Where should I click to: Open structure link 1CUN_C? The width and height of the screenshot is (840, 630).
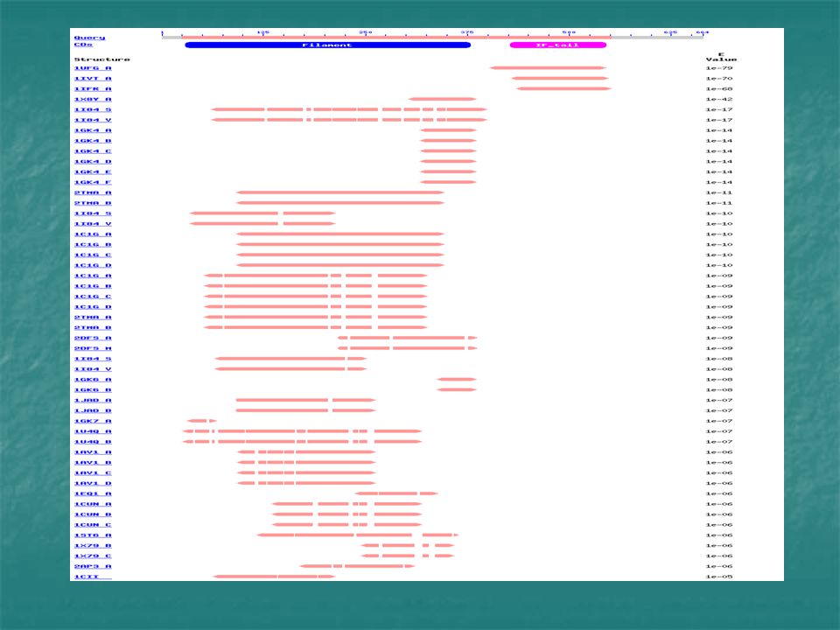[x=93, y=525]
